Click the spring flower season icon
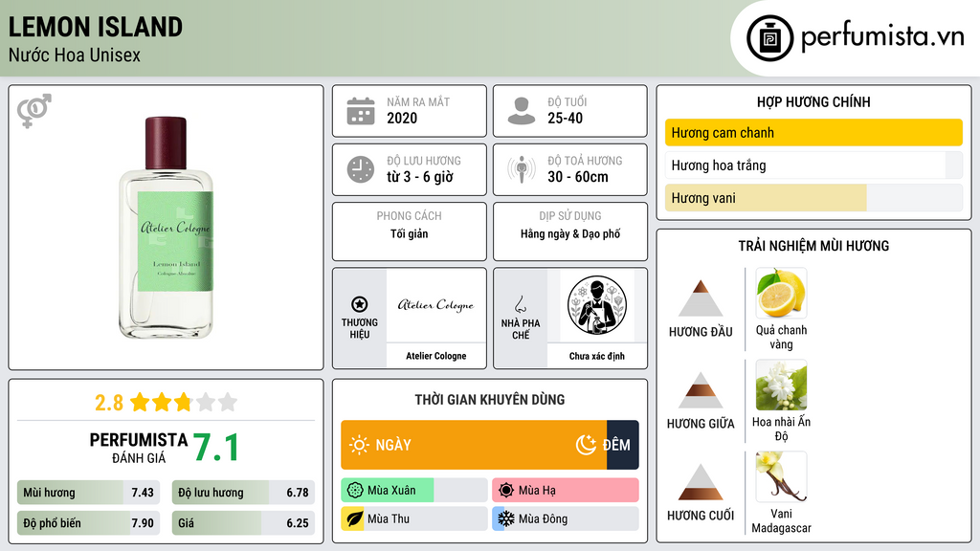This screenshot has width=980, height=551. tap(355, 491)
